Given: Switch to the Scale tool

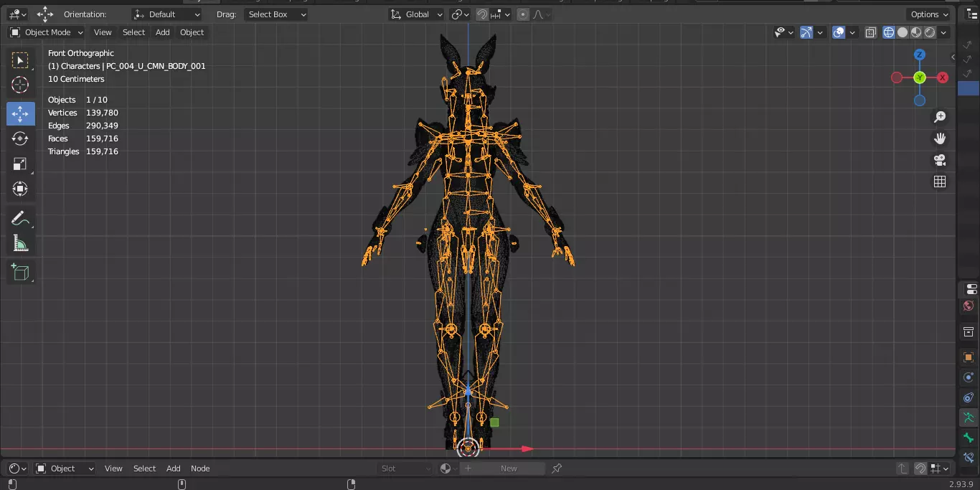Looking at the screenshot, I should point(20,164).
